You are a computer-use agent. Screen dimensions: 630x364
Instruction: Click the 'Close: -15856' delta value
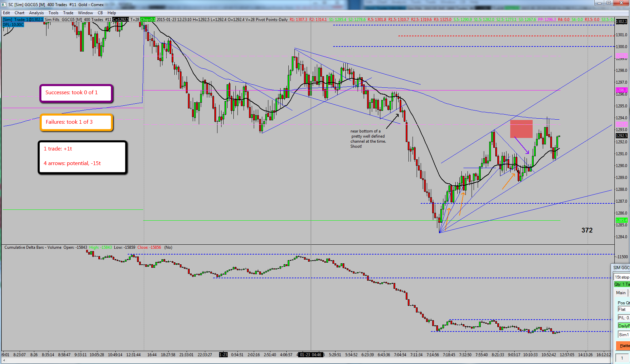[x=149, y=247]
